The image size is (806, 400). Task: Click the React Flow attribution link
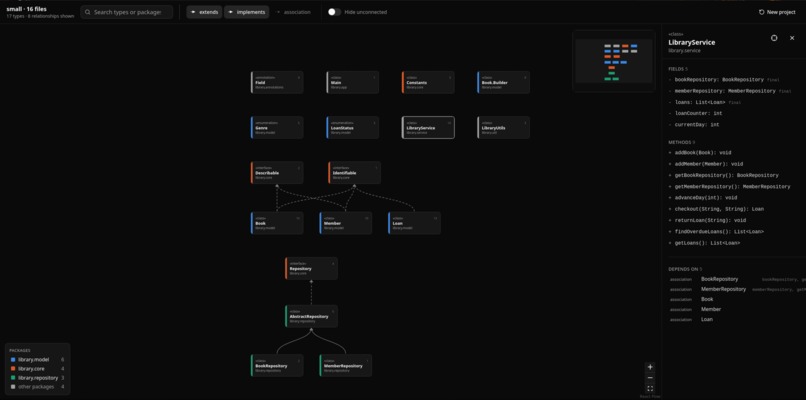coord(650,396)
